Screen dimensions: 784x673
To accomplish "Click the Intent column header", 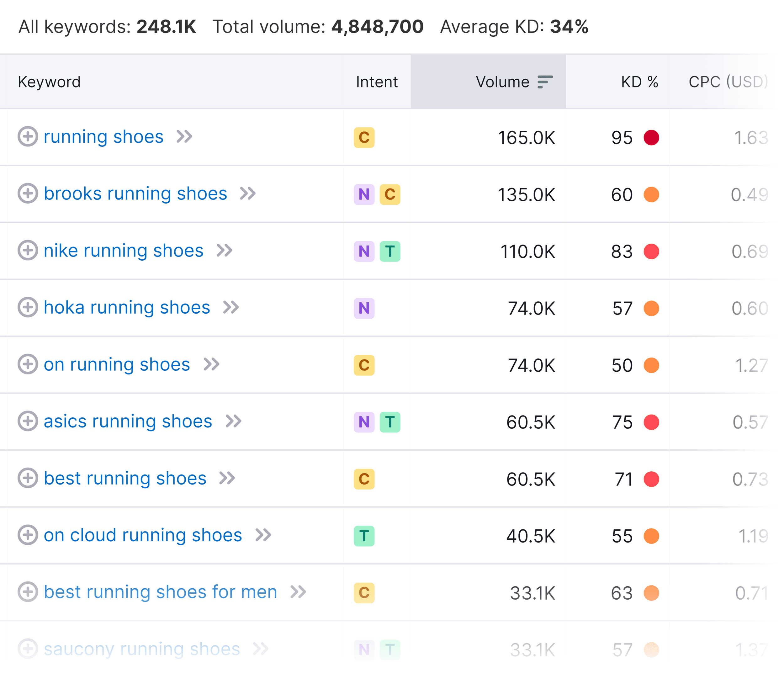I will pos(377,81).
